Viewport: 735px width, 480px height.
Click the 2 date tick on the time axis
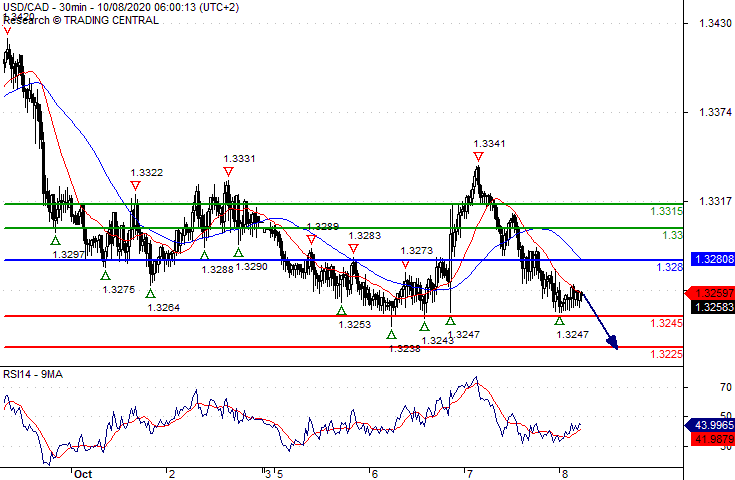pos(172,474)
